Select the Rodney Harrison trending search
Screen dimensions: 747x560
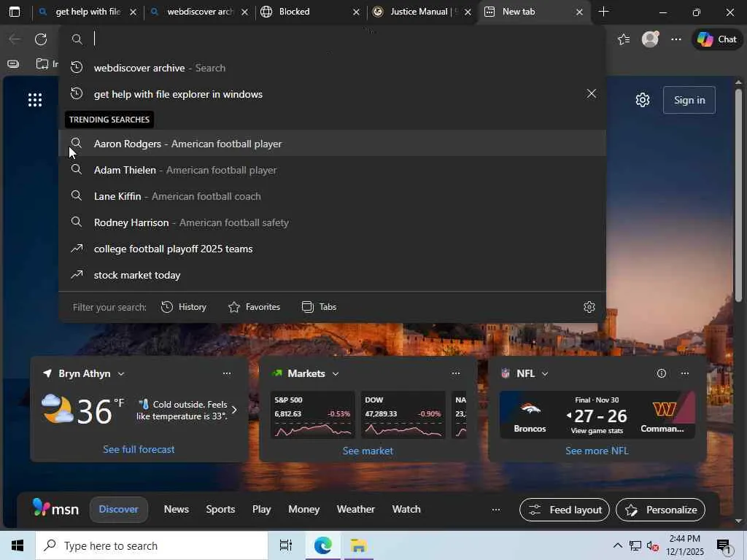[332, 222]
